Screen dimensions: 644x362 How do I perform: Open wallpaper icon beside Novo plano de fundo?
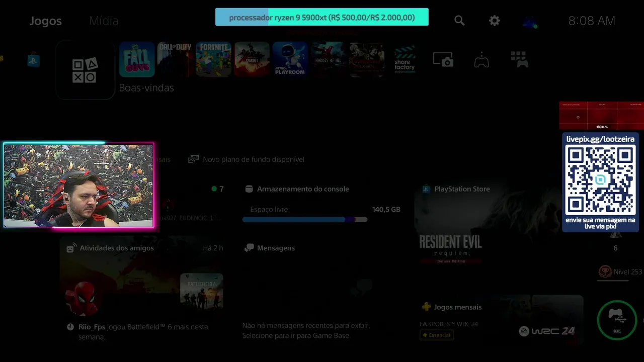pos(193,159)
